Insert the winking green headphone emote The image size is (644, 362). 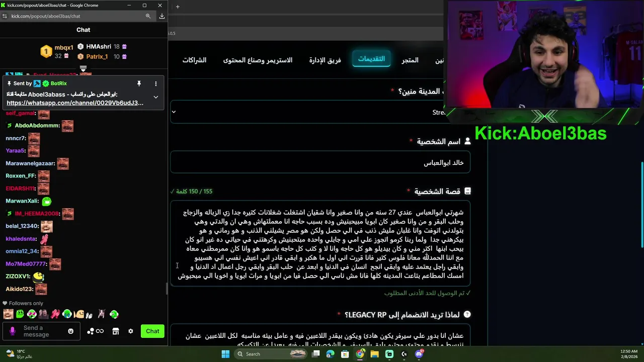[114, 315]
